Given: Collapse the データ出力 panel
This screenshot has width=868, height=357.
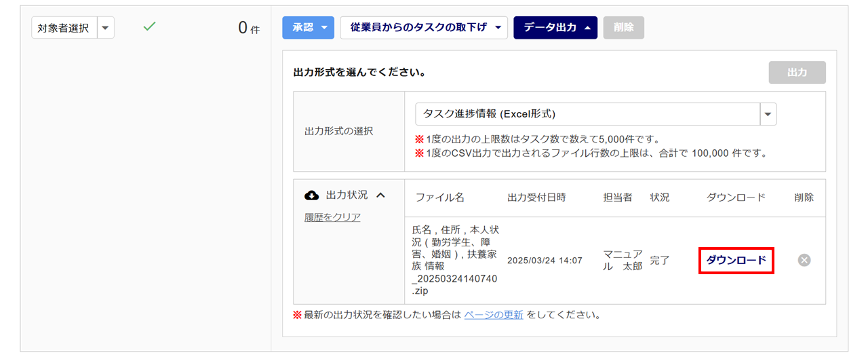Looking at the screenshot, I should coord(555,28).
